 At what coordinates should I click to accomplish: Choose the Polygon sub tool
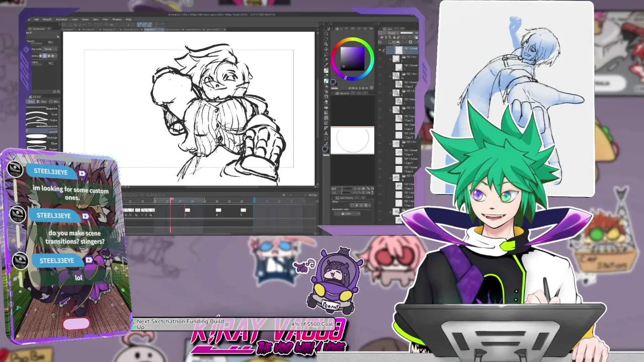click(42, 149)
